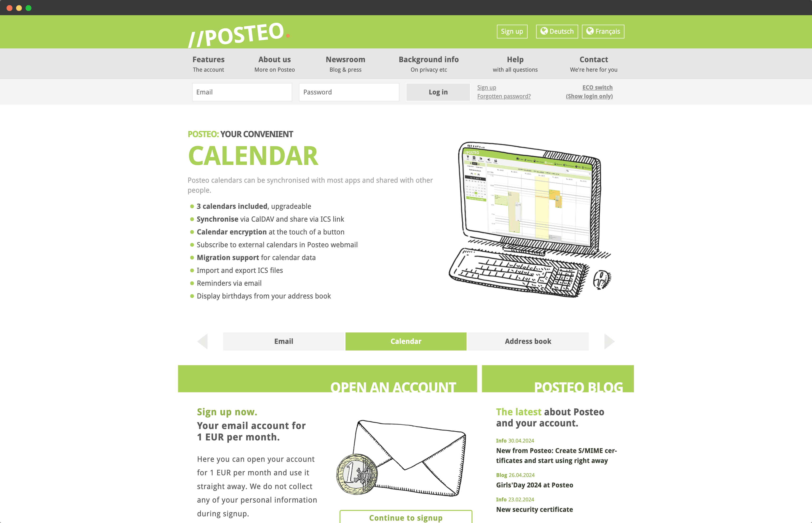Select the Address book tab
Screen dimensions: 812x523
tap(528, 341)
